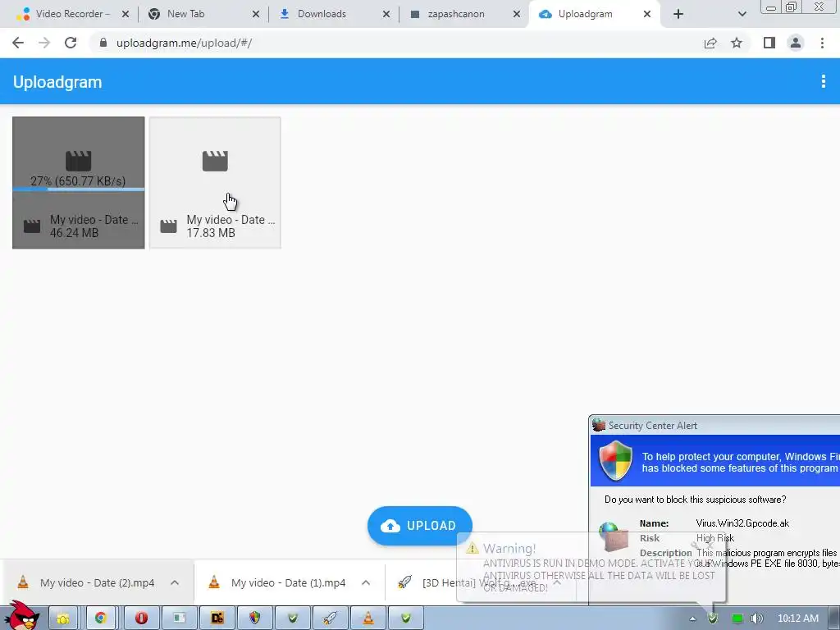The height and width of the screenshot is (630, 840).
Task: Expand options for My video - Date (2).mp4
Action: click(175, 583)
